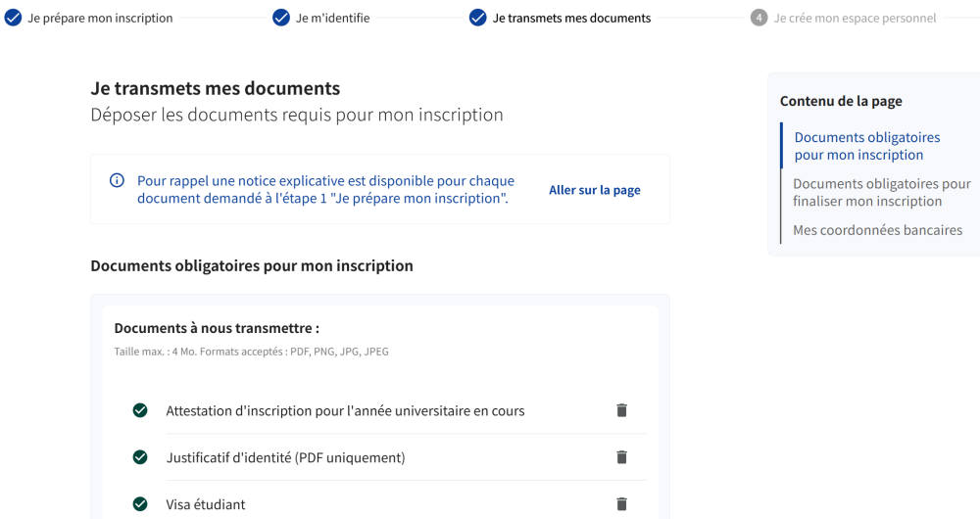Jump to "Documents obligatoires pour mon inscription" section
The image size is (980, 519).
tap(866, 146)
